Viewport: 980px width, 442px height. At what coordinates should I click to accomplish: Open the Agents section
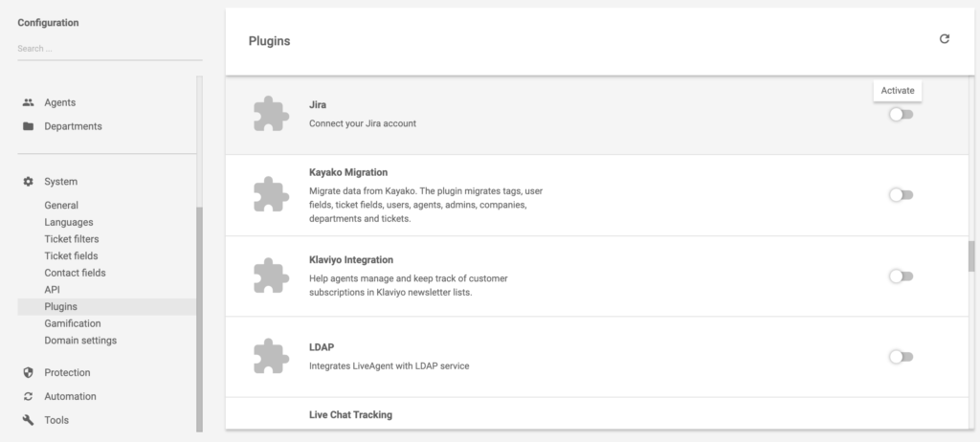coord(60,102)
